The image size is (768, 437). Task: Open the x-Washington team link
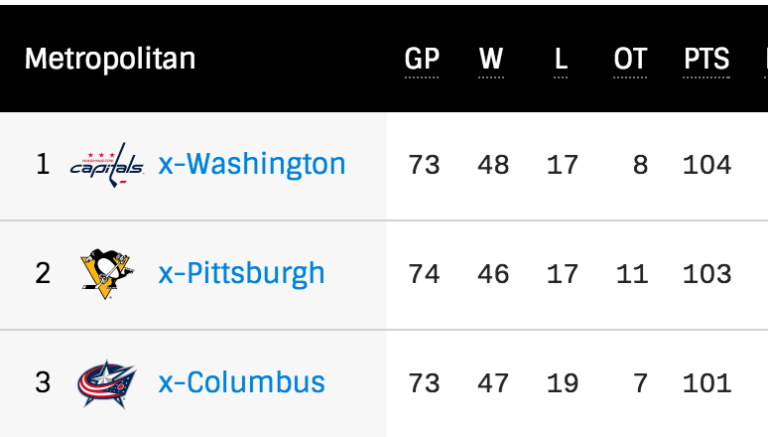pos(251,164)
